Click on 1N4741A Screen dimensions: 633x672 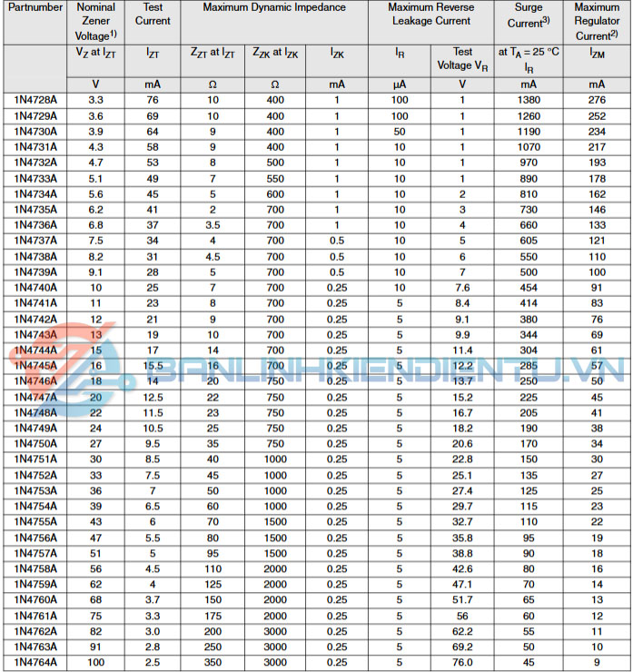[35, 303]
